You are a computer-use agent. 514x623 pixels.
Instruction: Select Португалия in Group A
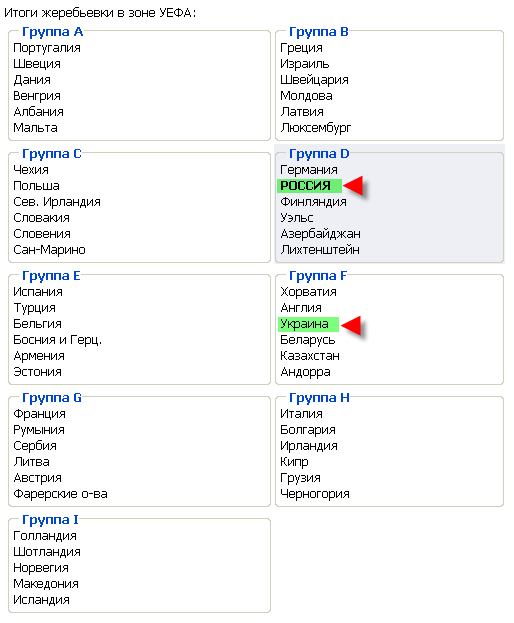coord(47,48)
